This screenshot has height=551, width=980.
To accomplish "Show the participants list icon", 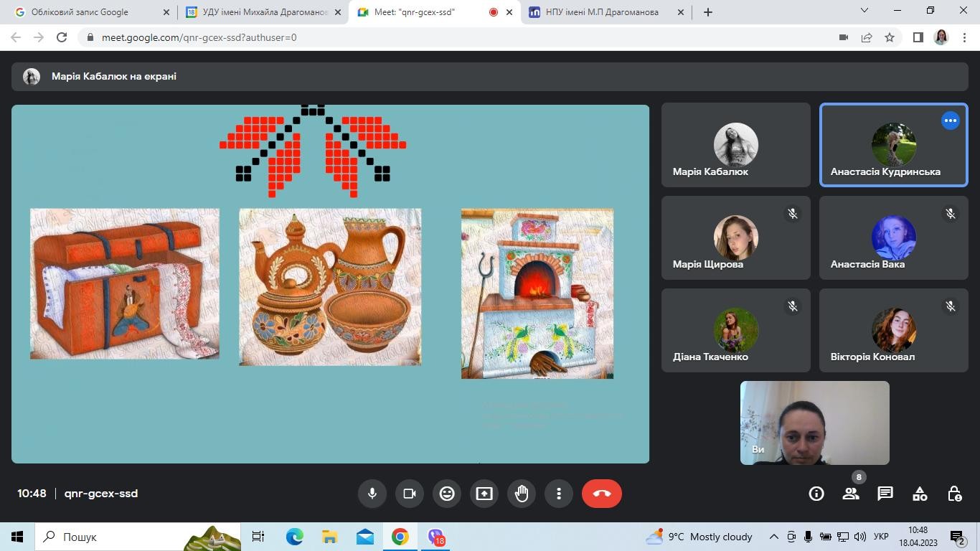I will pyautogui.click(x=851, y=494).
